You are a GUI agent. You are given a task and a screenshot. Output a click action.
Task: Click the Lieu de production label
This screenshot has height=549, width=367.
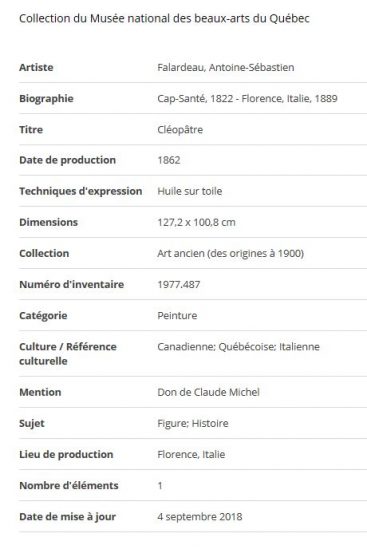point(66,454)
